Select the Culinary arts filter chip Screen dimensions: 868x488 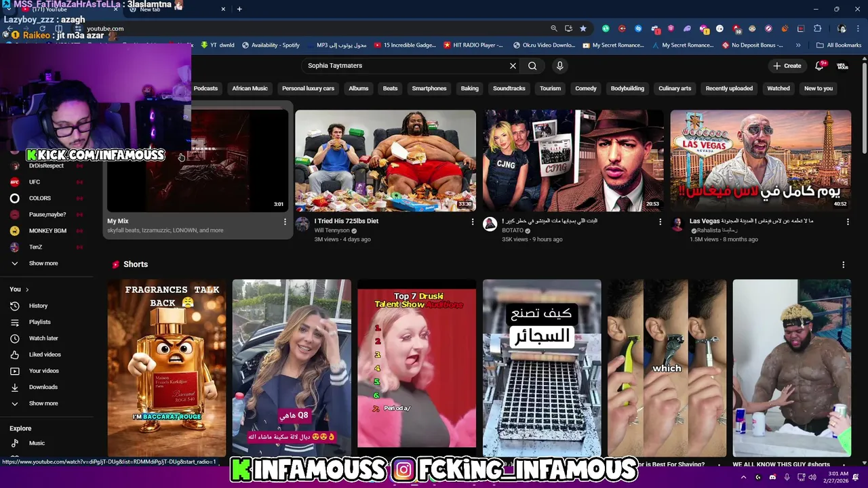[675, 88]
